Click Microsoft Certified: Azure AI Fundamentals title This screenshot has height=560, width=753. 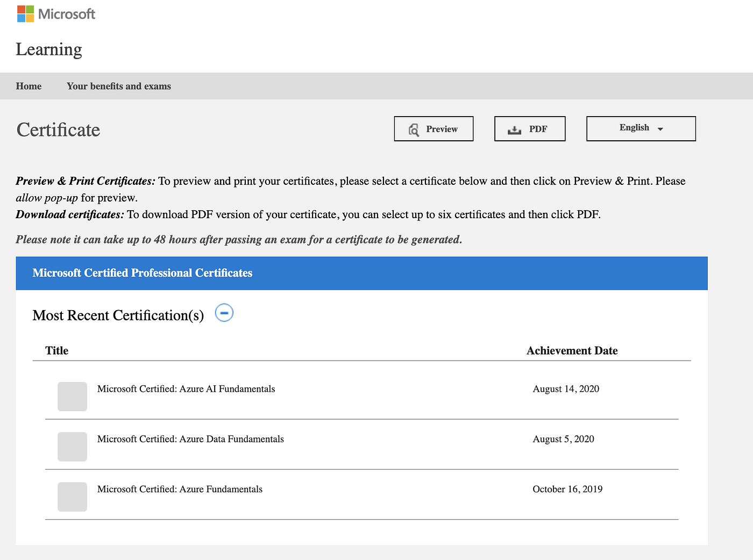click(x=186, y=389)
